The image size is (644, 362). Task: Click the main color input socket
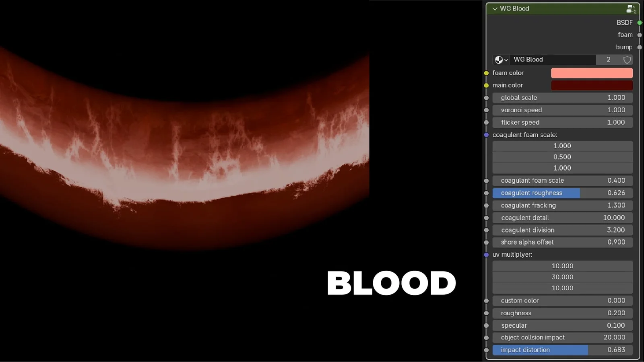tap(486, 85)
